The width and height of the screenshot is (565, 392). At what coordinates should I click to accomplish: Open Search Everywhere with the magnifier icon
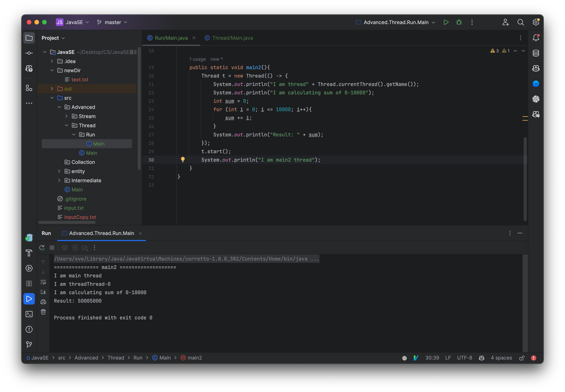pyautogui.click(x=520, y=22)
